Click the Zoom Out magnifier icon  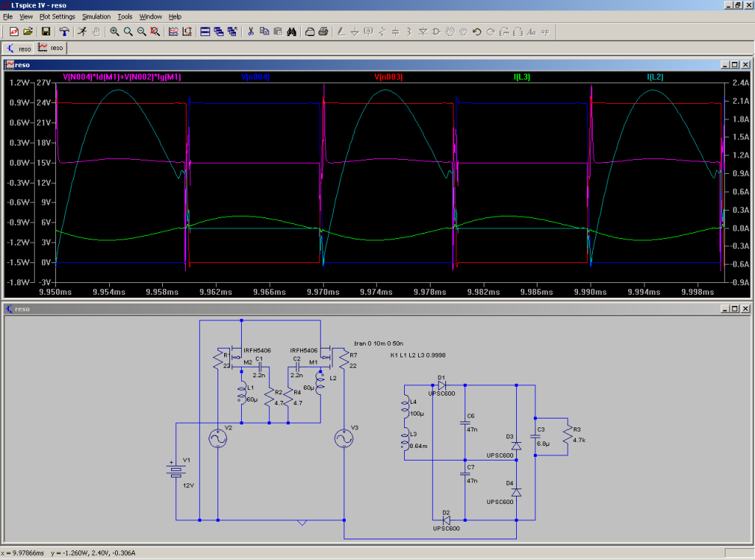(141, 32)
